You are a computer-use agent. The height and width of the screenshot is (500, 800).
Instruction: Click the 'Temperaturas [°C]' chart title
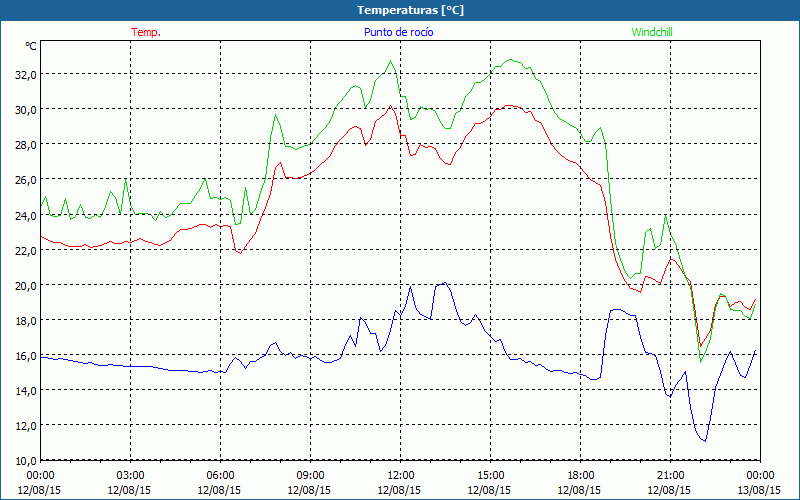410,10
